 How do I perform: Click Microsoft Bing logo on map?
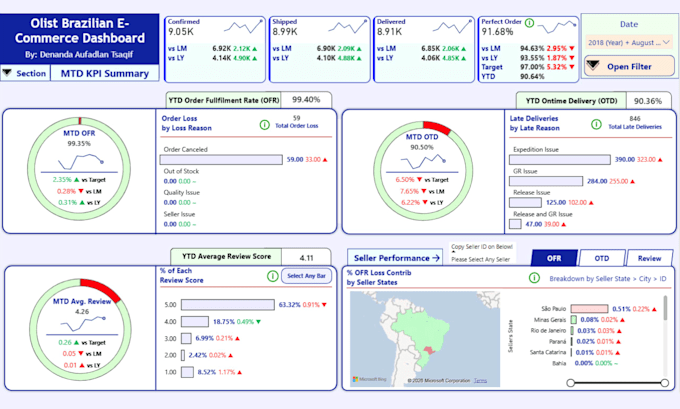(369, 379)
